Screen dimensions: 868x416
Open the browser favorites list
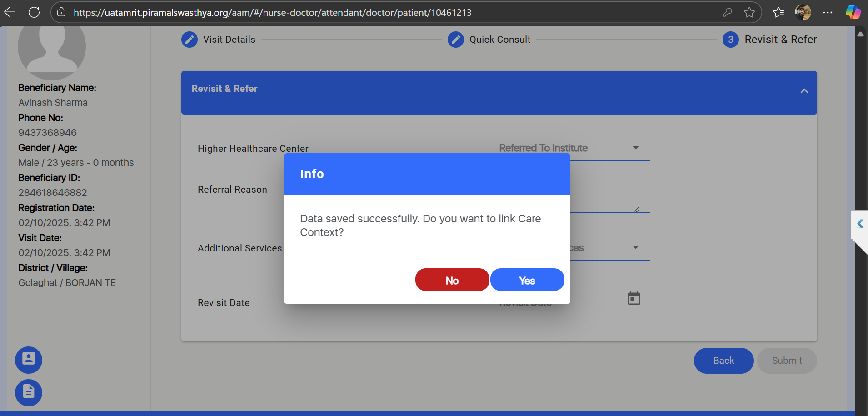[778, 12]
